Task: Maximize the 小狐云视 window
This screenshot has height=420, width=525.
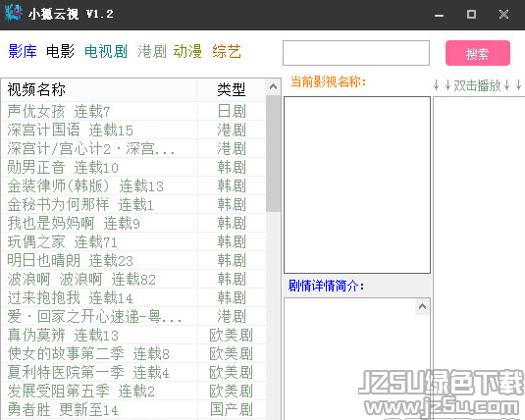Action: (471, 14)
